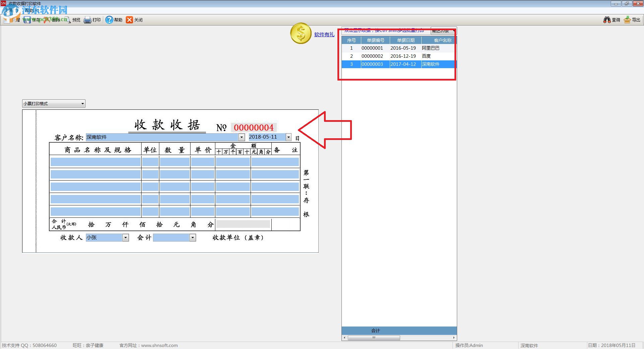
Task: Select the 阿里巴巴 customer row
Action: 431,48
